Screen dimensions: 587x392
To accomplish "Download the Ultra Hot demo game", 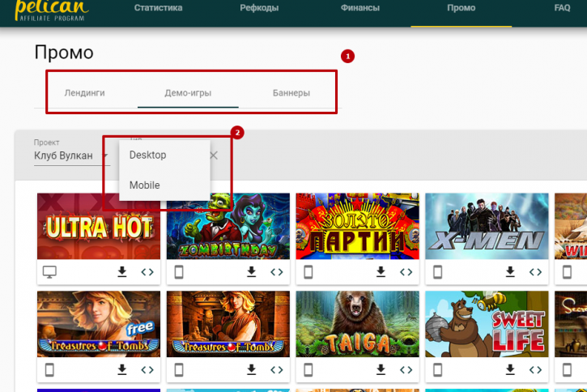I will [x=122, y=272].
